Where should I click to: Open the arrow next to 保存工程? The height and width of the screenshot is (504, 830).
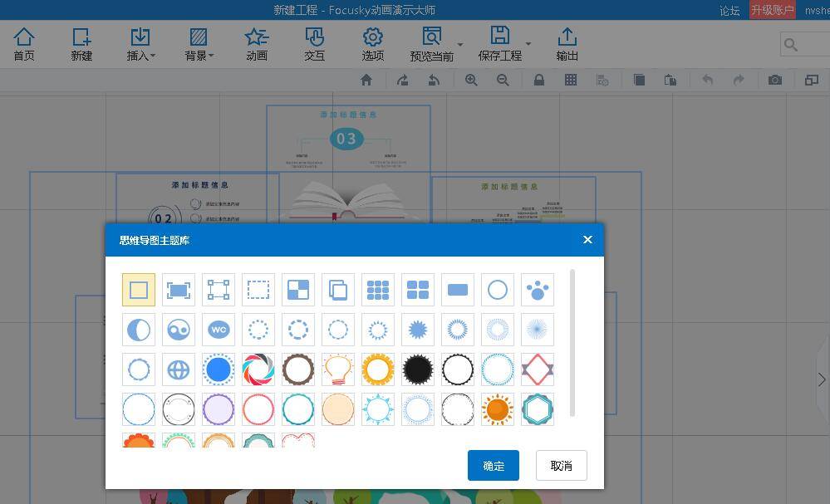[x=528, y=44]
